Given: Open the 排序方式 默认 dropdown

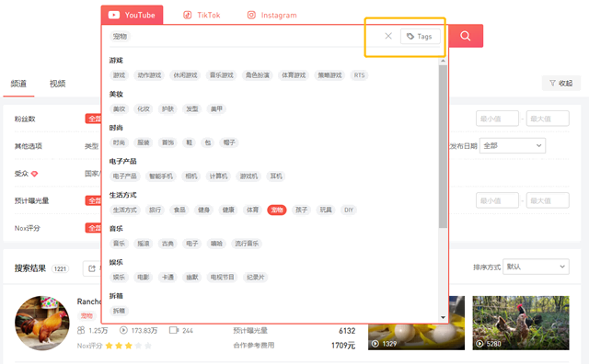Looking at the screenshot, I should point(536,267).
